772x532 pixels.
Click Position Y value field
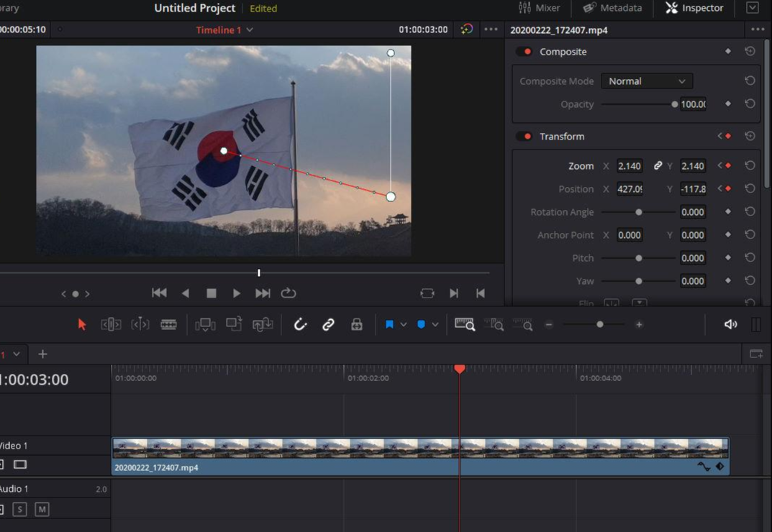tap(693, 189)
